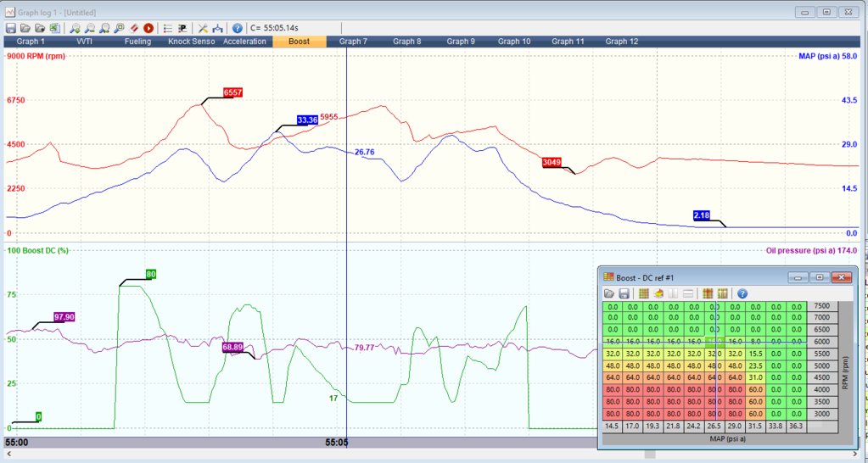Select the 26.5 MAP column header

[714, 427]
